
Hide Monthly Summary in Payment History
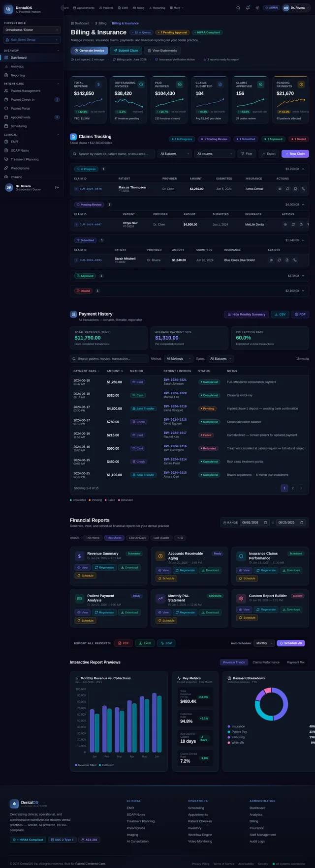click(x=247, y=314)
